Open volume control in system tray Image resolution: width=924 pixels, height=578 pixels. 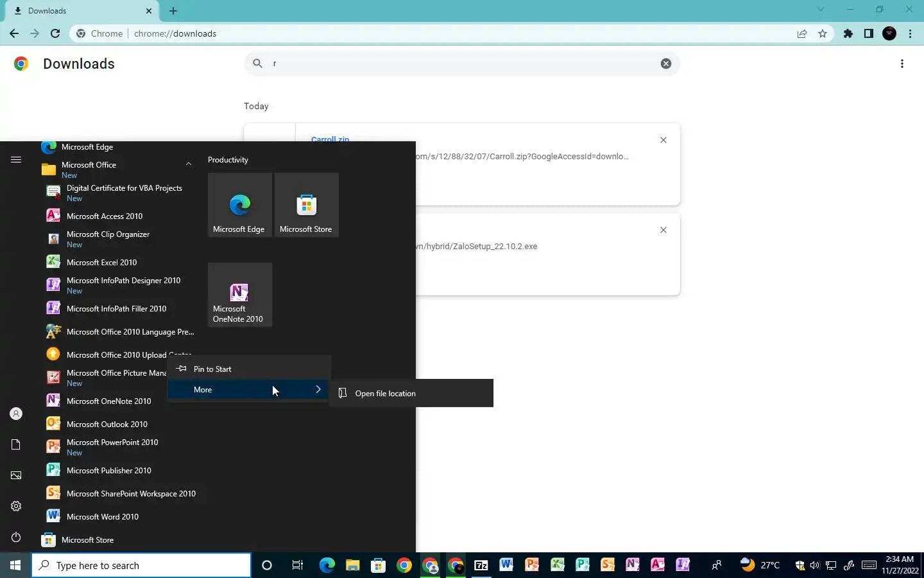[815, 565]
